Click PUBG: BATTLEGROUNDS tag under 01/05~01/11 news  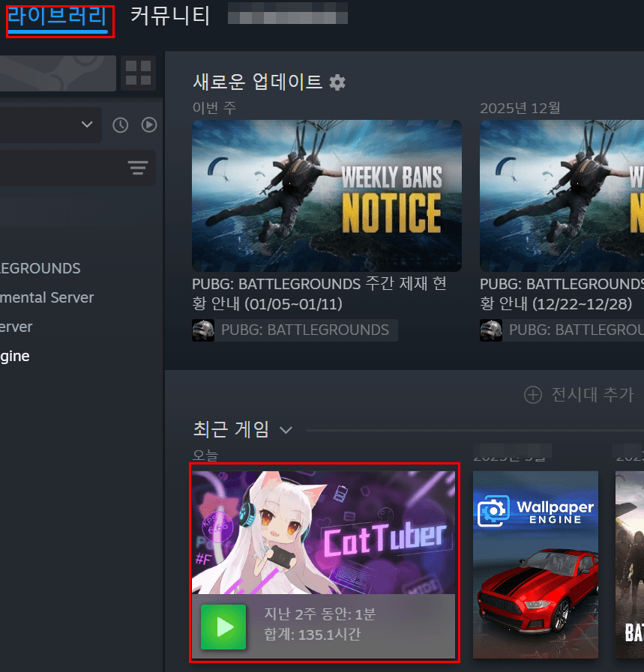(304, 330)
